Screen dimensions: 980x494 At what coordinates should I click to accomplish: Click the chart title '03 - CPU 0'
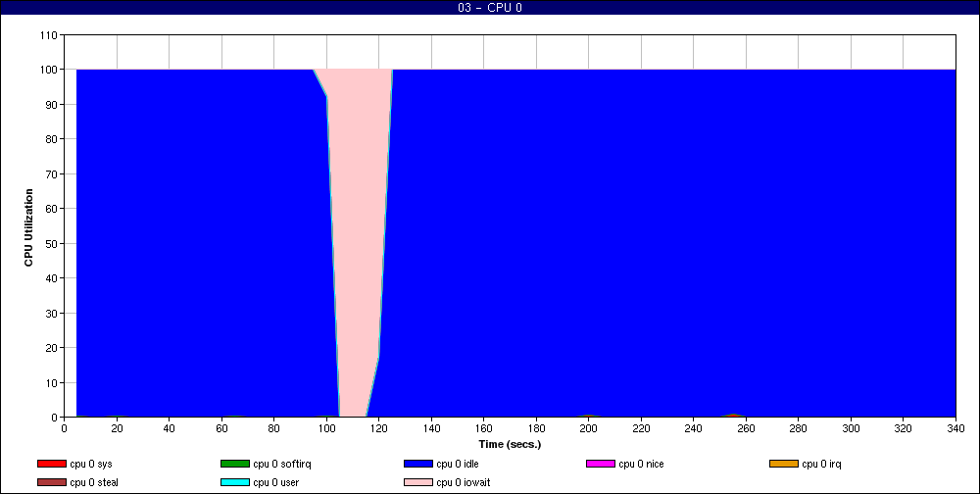click(490, 8)
